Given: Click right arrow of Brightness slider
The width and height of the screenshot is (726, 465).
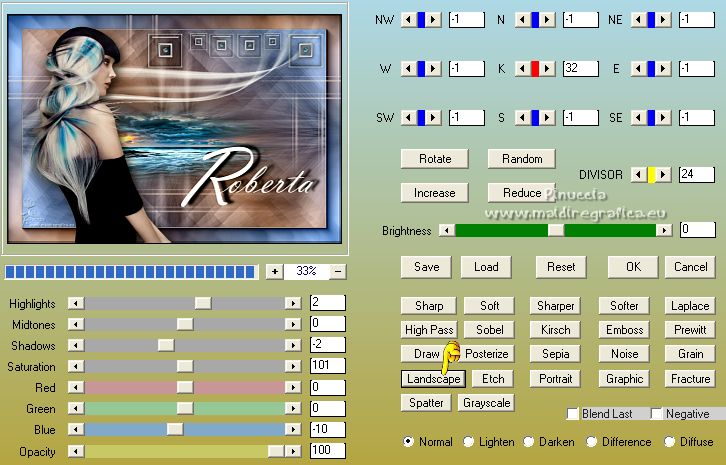Looking at the screenshot, I should 664,230.
